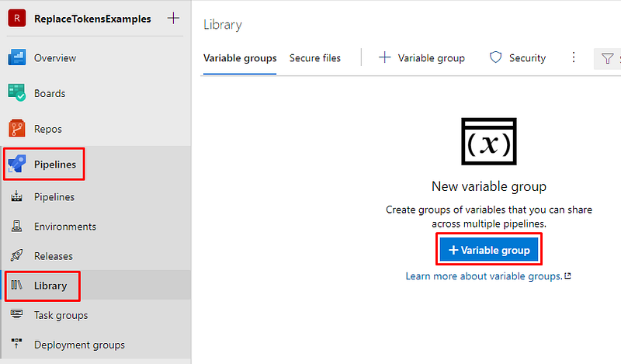Click the Pipelines rocket icon in sidebar

coord(16,164)
